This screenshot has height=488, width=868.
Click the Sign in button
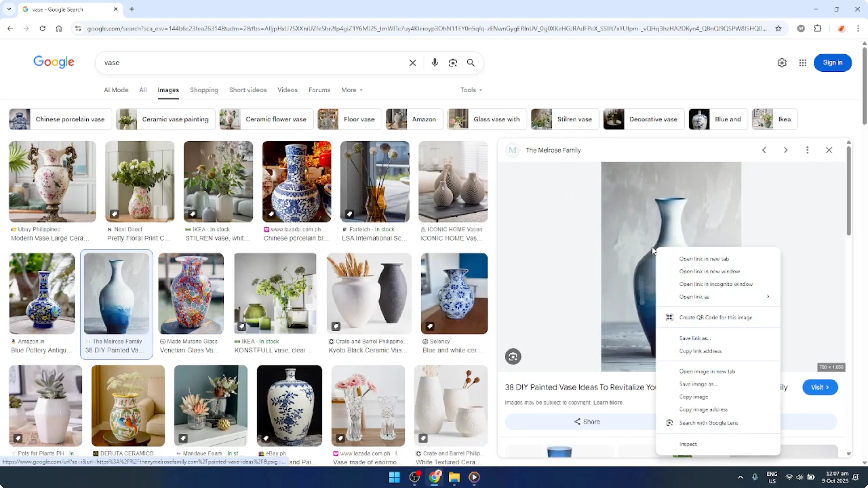point(833,63)
